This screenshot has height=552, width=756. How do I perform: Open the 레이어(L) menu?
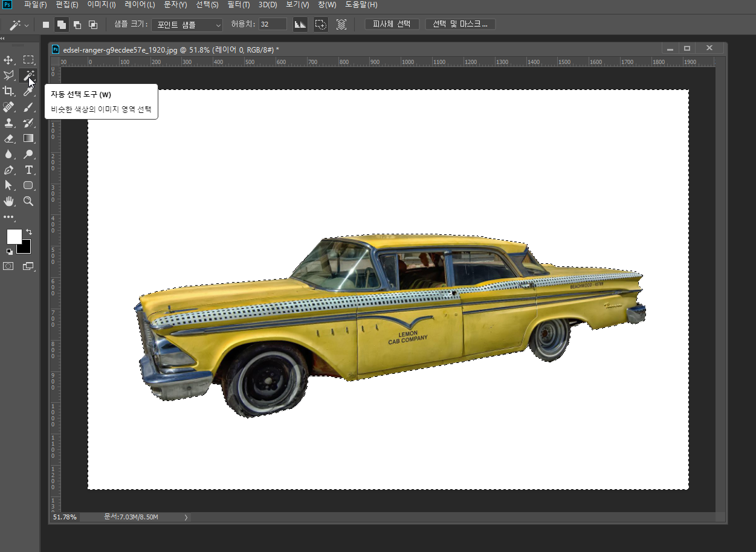point(140,5)
